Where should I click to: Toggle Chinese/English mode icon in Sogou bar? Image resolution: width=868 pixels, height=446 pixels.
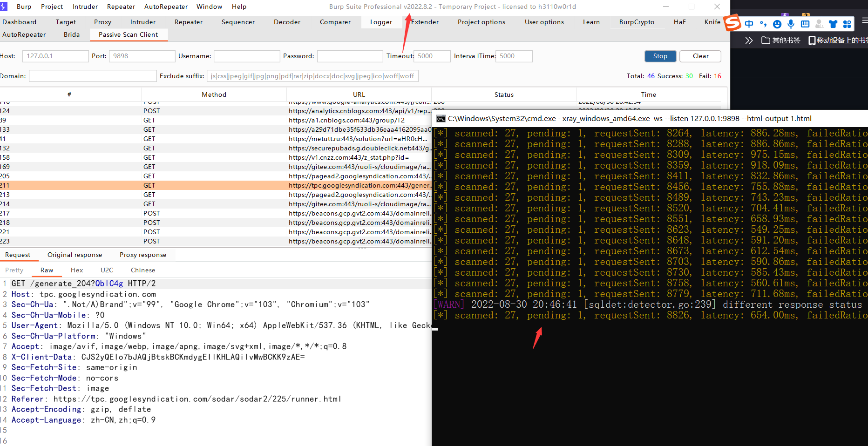click(749, 24)
